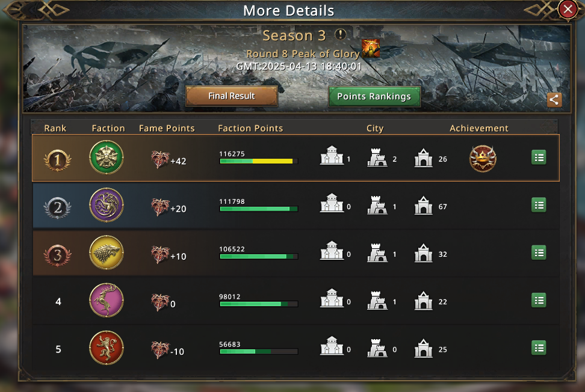Click the Fame Points column header
The height and width of the screenshot is (392, 585).
click(167, 128)
